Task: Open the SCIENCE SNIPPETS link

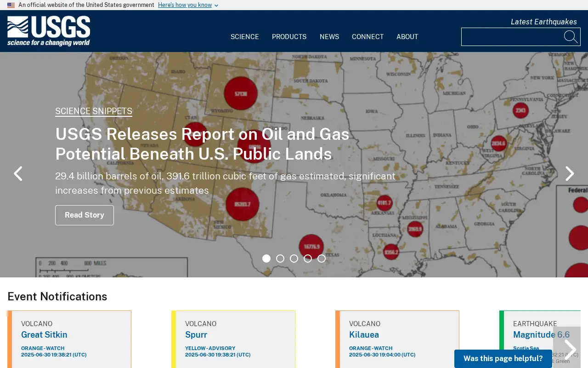Action: pyautogui.click(x=94, y=111)
